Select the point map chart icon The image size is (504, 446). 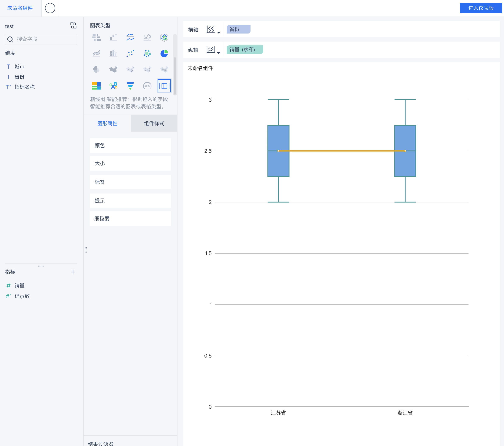click(130, 69)
